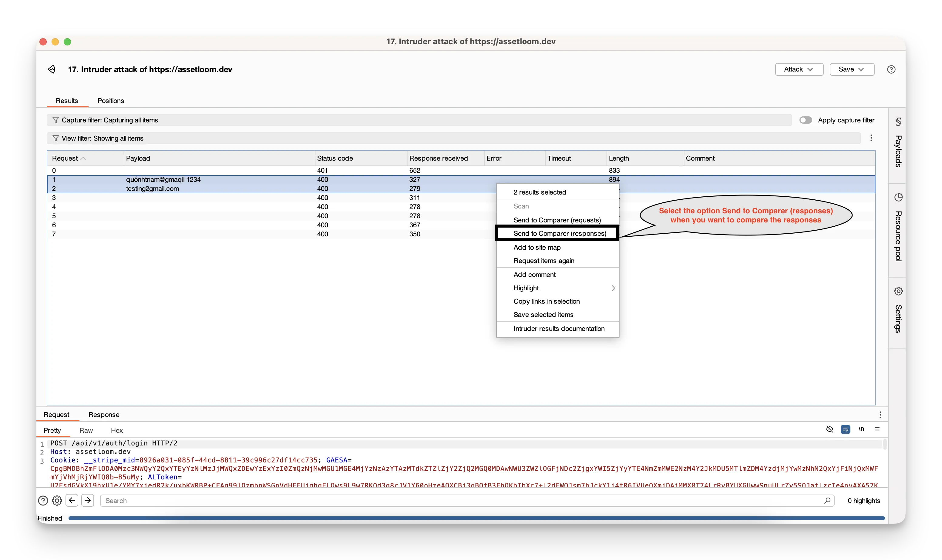Toggle line wrap button in editor
The width and height of the screenshot is (942, 560).
click(x=845, y=429)
